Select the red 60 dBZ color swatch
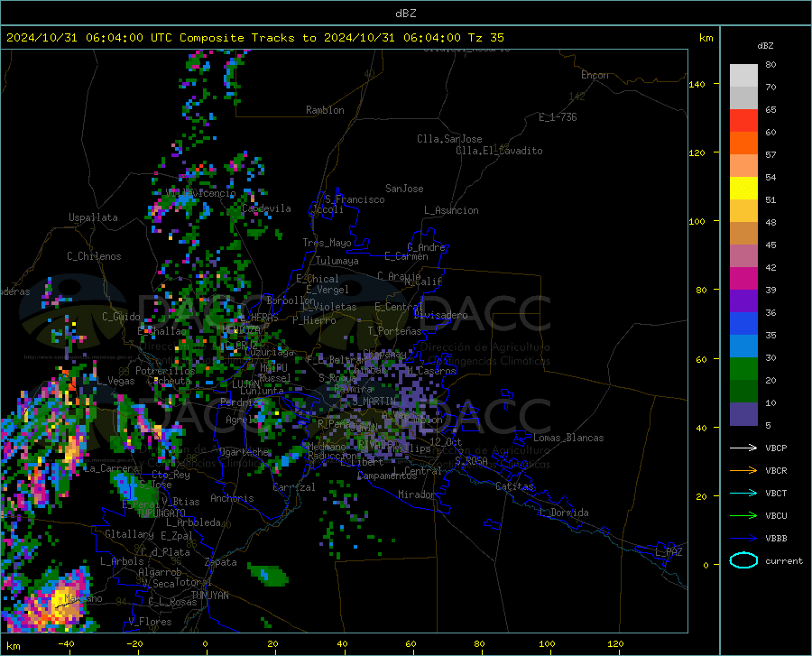This screenshot has height=656, width=812. coord(743,121)
